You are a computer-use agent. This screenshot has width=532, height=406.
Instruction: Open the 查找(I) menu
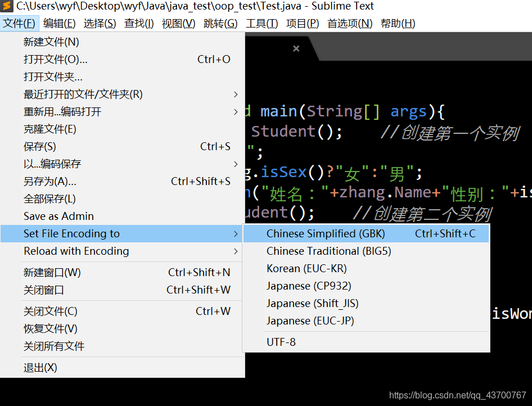139,24
